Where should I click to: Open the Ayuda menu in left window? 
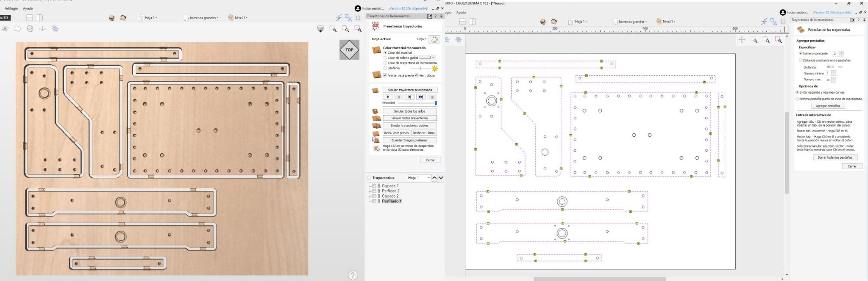[x=28, y=8]
